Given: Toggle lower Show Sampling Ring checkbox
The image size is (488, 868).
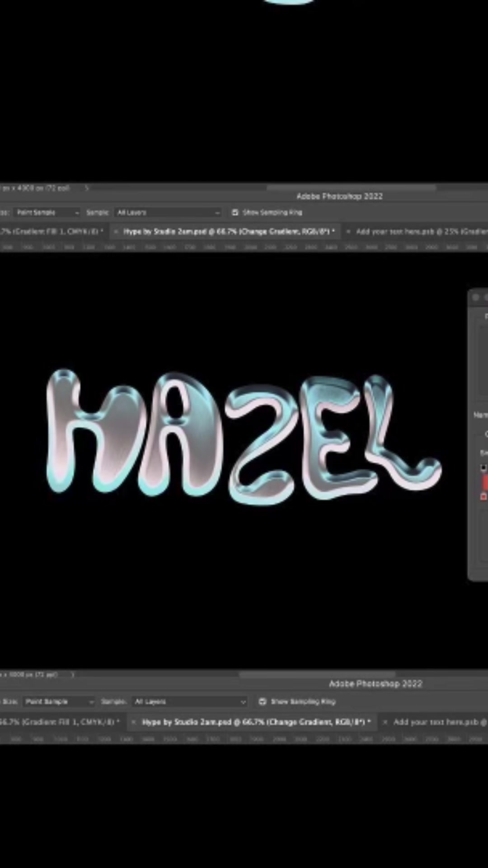Looking at the screenshot, I should pos(263,702).
